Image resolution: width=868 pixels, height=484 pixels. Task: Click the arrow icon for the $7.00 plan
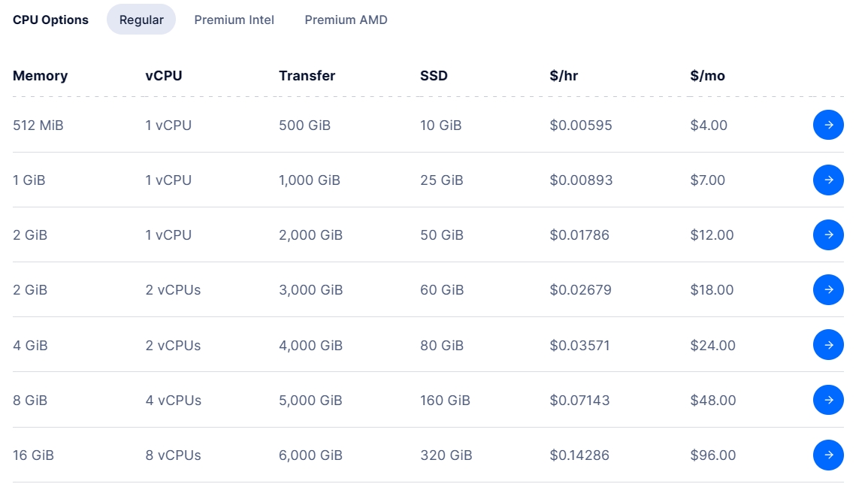[x=828, y=180]
